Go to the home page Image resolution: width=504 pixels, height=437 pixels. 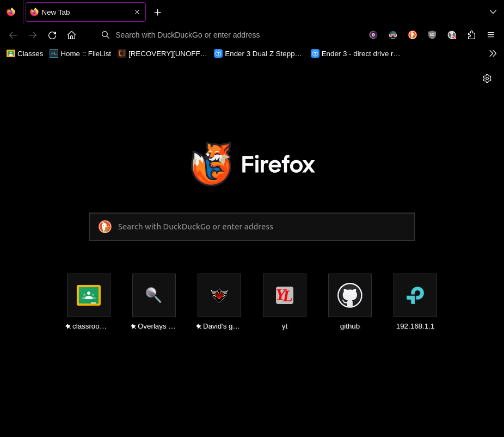tap(71, 35)
